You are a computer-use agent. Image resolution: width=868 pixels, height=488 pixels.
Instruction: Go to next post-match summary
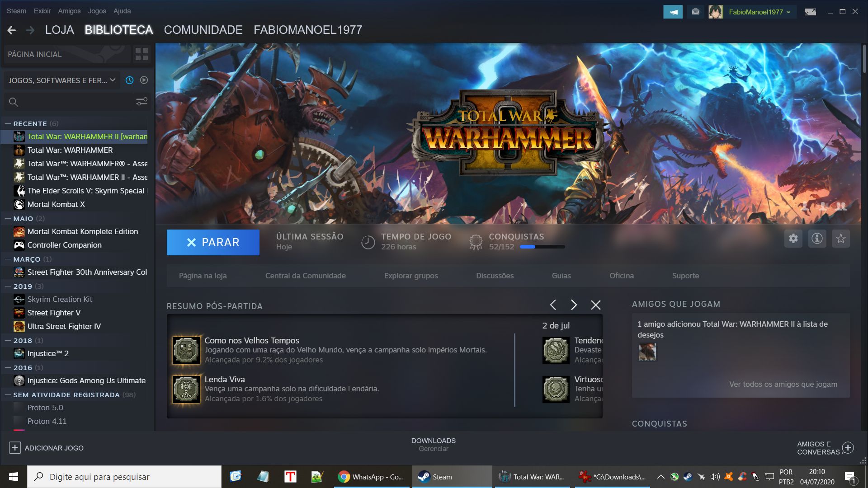574,305
